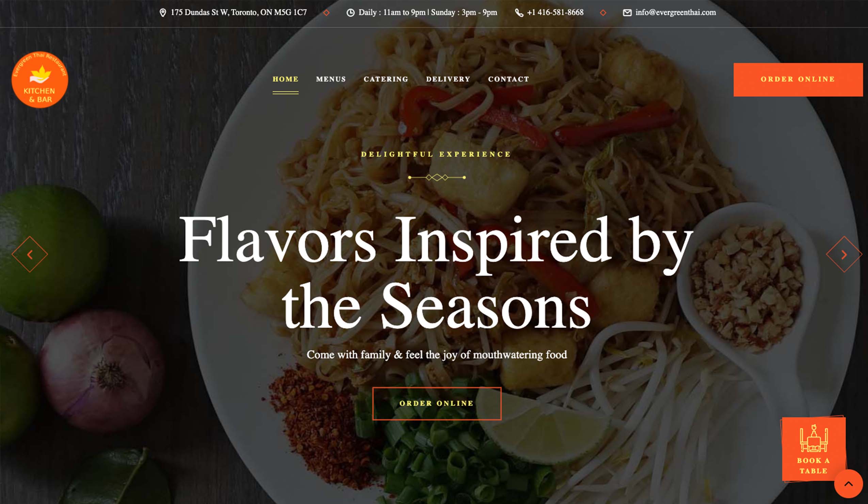This screenshot has height=504, width=868.
Task: Click the Evergreen Thai Kitchen & Bar logo
Action: click(40, 80)
